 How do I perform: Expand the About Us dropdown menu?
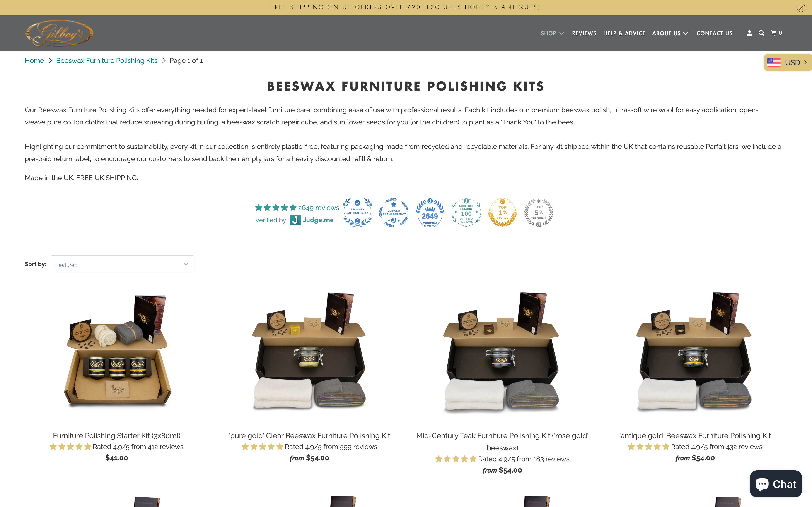pyautogui.click(x=670, y=33)
